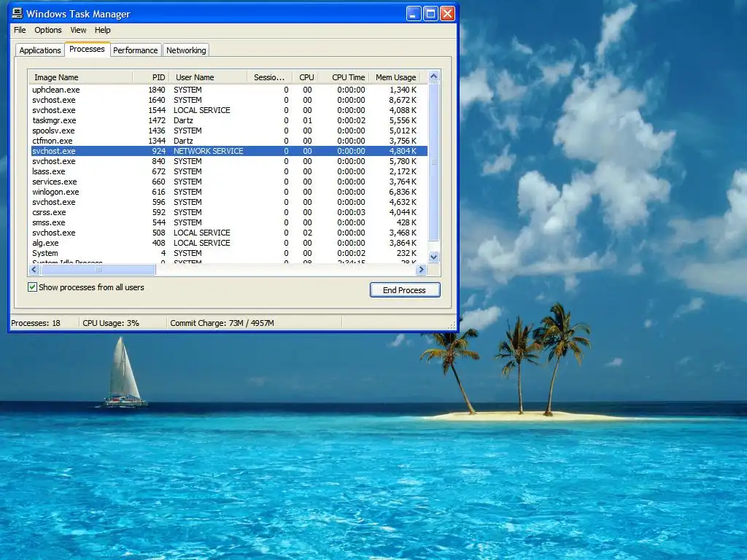The width and height of the screenshot is (747, 560).
Task: Switch to the Performance tab
Action: (x=135, y=50)
